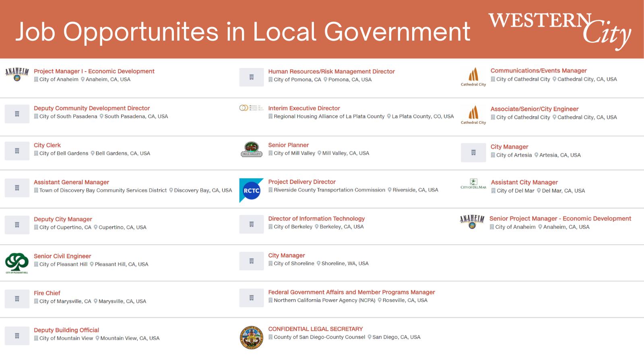Click 'Regional Housing Alliance of La Plata County'
The width and height of the screenshot is (644, 362).
329,116
